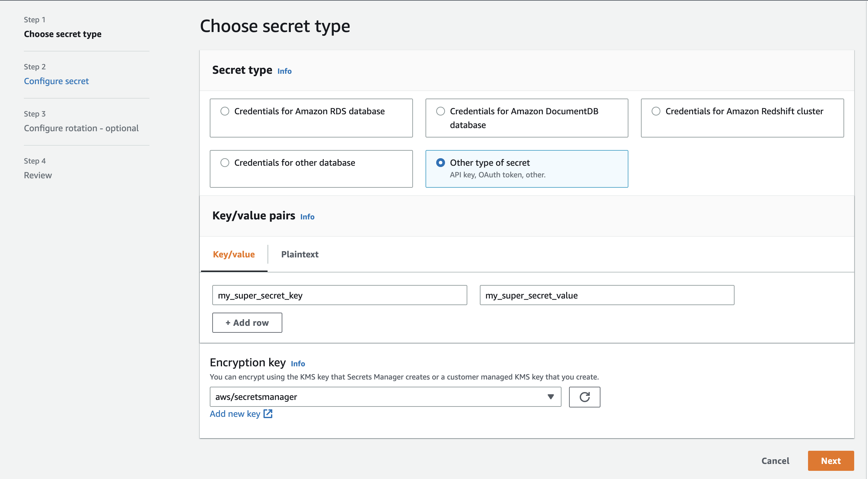Click the Info link next to Key/value pairs
868x479 pixels.
pos(307,216)
